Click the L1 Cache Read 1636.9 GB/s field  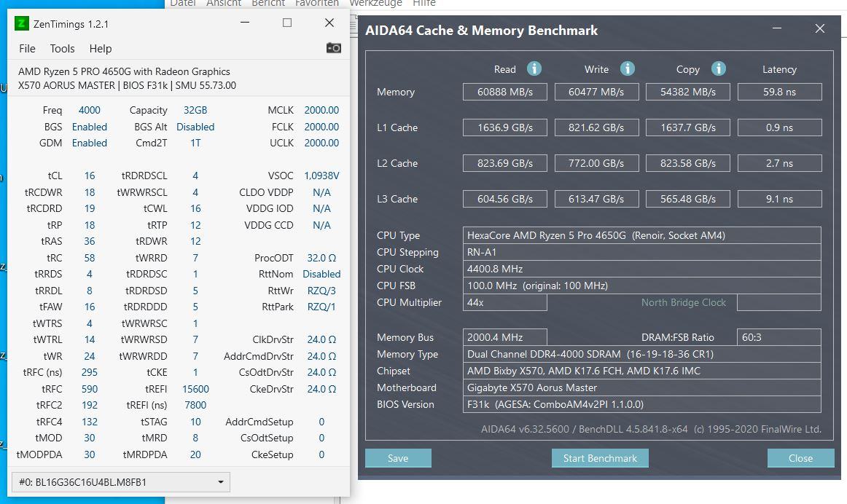pos(505,127)
